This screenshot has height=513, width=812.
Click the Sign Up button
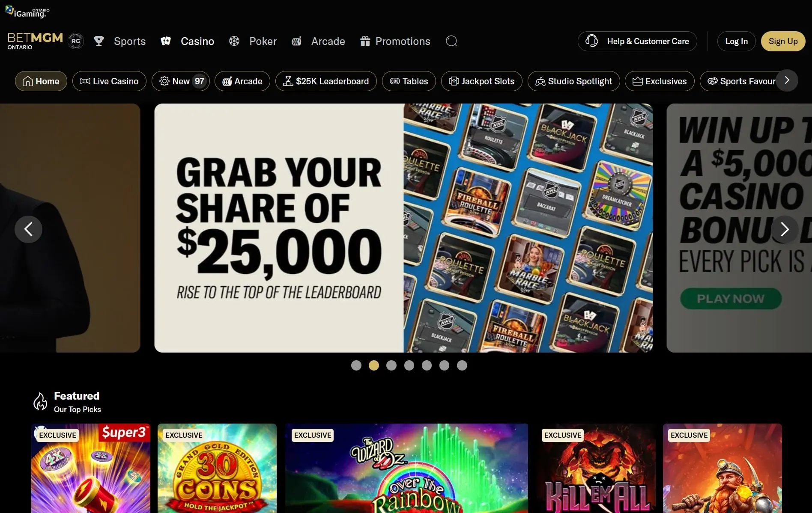783,41
